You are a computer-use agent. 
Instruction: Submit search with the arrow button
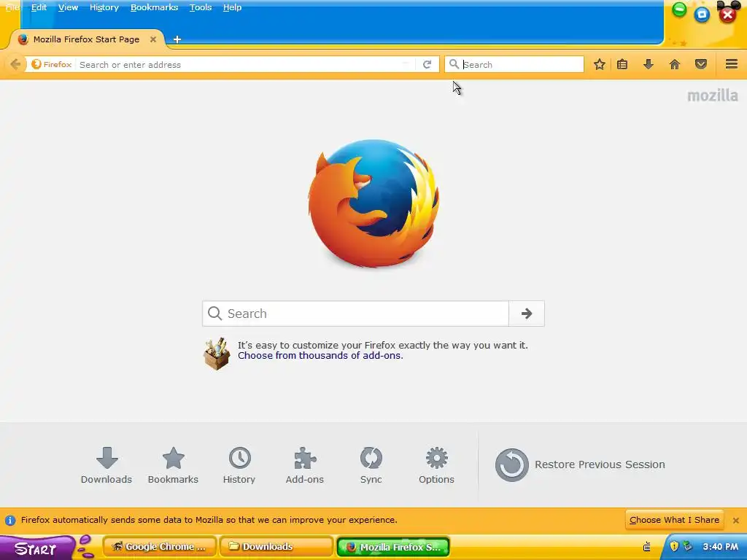point(527,314)
